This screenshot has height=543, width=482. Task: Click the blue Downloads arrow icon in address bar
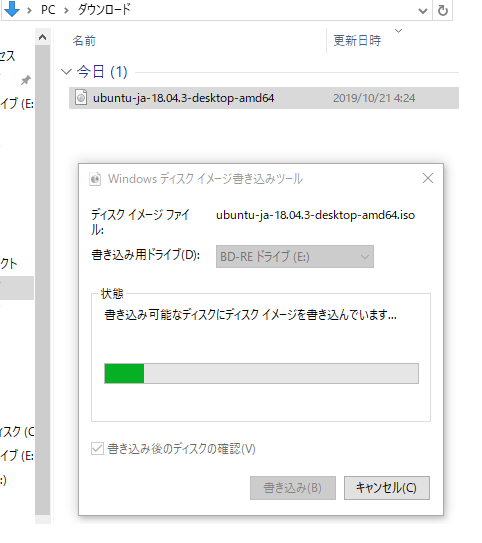[12, 9]
